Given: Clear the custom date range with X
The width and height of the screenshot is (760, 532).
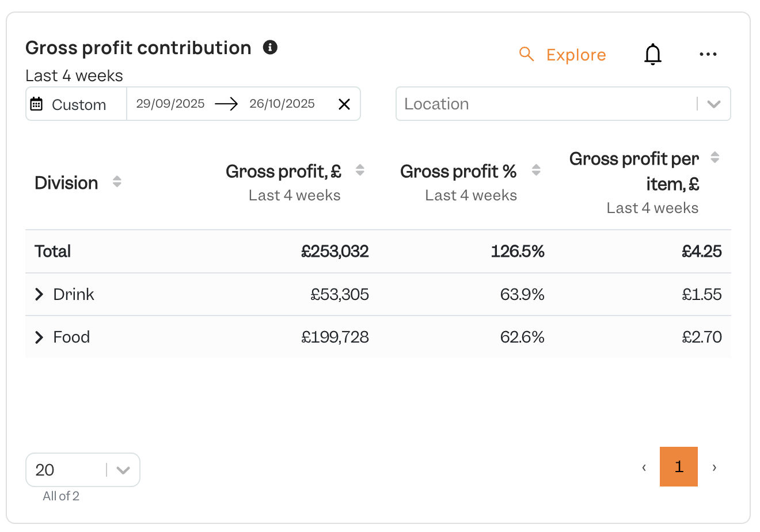Looking at the screenshot, I should tap(344, 104).
